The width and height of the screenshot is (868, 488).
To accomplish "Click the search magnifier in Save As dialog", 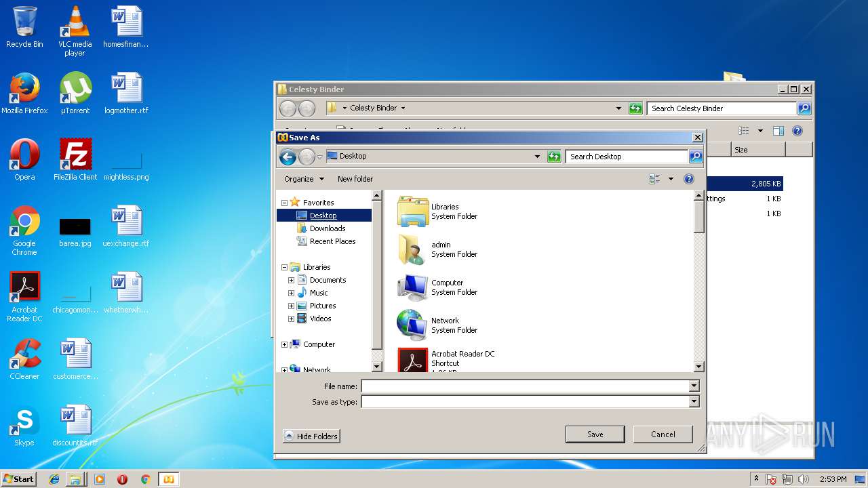I will (x=695, y=157).
